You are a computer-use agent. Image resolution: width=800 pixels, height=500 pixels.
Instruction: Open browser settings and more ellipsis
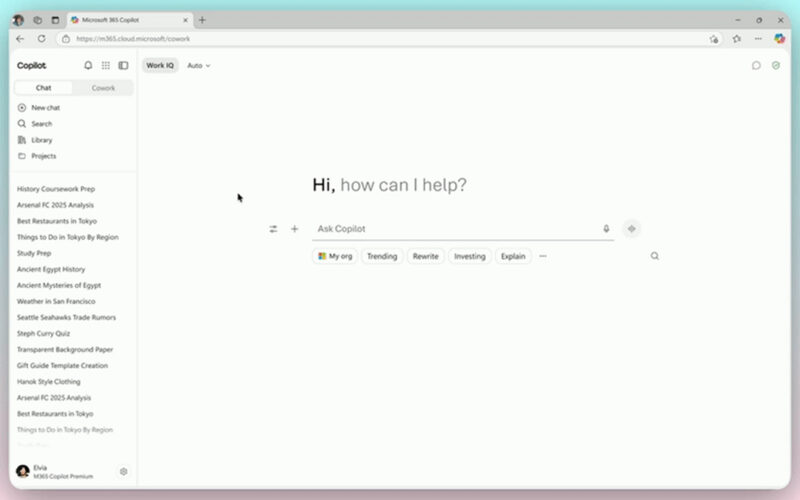[758, 39]
